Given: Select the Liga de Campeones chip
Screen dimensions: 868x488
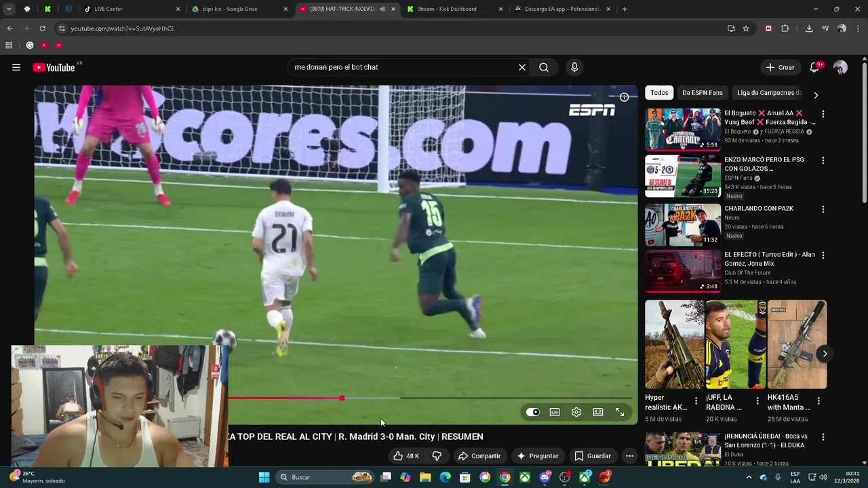Looking at the screenshot, I should click(769, 93).
